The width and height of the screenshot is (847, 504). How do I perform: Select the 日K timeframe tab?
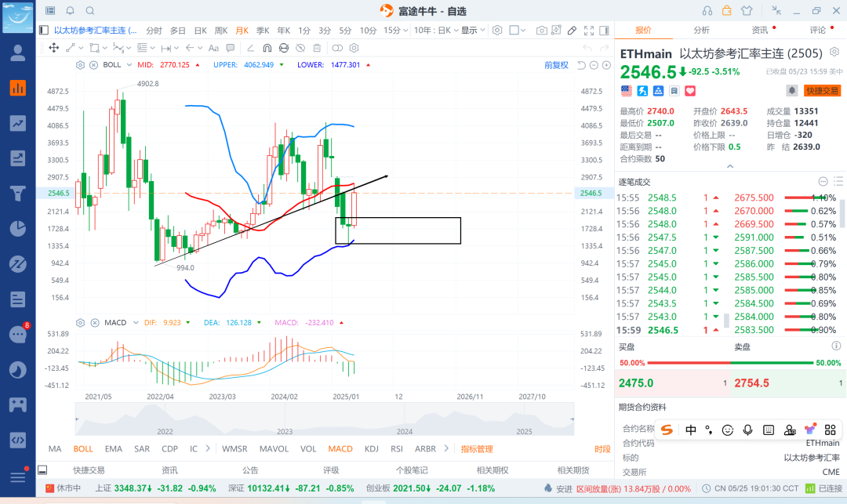pyautogui.click(x=201, y=31)
